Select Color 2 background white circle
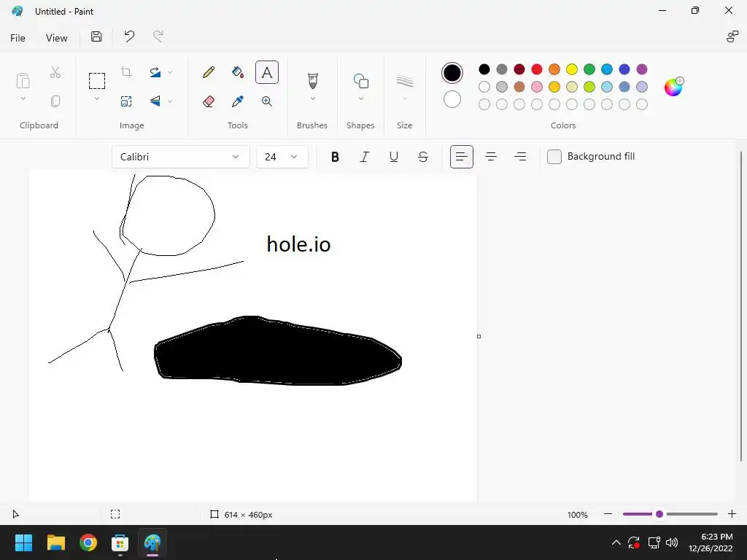The width and height of the screenshot is (747, 560). click(x=452, y=99)
